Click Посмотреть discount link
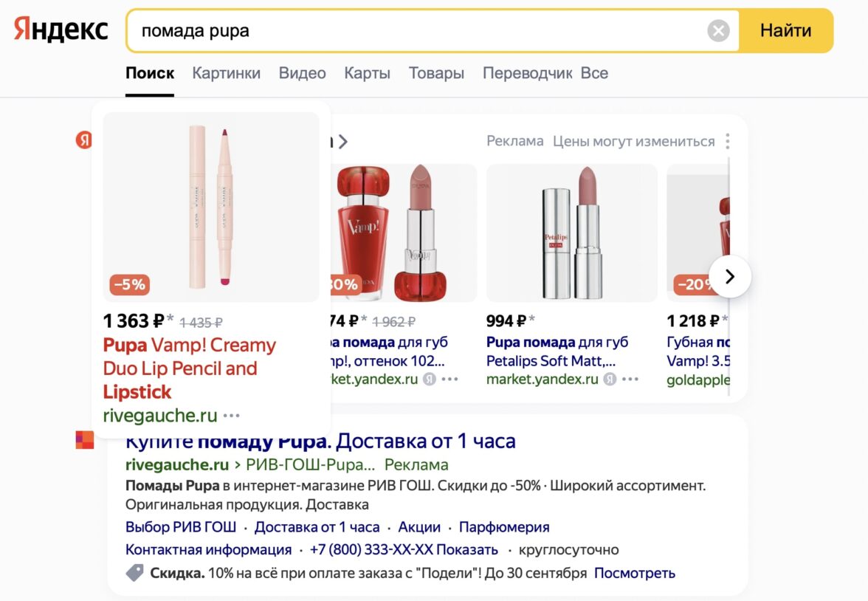This screenshot has width=868, height=601. tap(635, 573)
